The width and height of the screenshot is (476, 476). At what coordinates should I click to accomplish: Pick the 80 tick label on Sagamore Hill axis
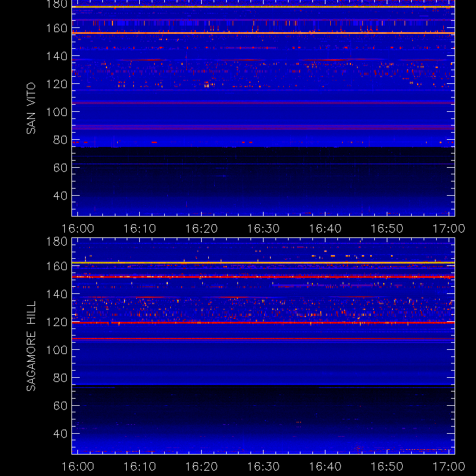click(60, 378)
